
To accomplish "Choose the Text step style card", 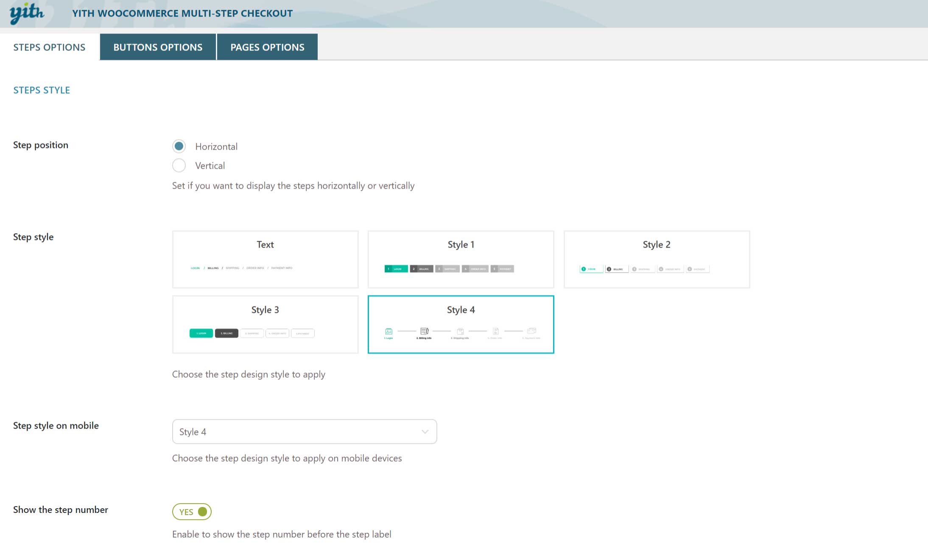I will [265, 259].
